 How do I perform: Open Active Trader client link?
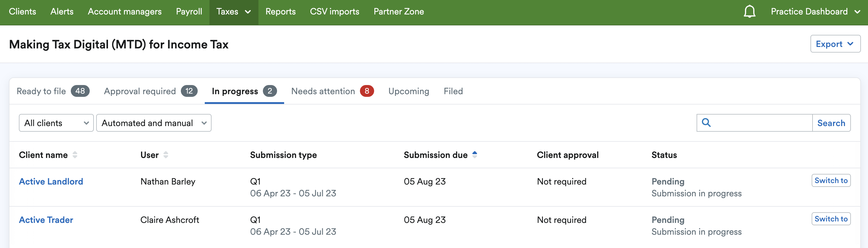pos(46,220)
